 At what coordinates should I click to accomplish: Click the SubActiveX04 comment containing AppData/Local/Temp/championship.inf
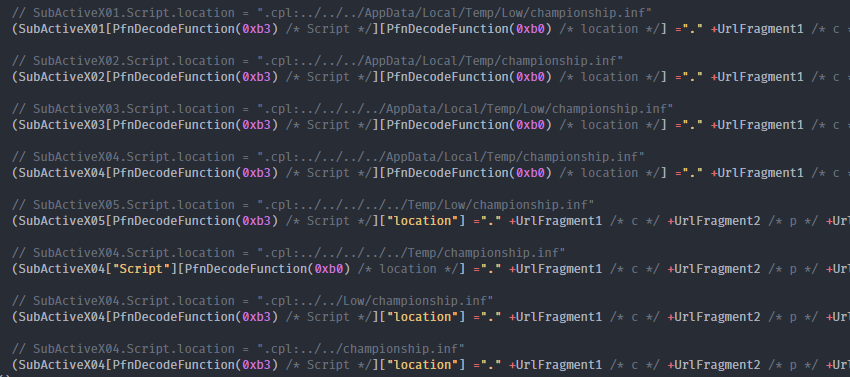coord(328,157)
